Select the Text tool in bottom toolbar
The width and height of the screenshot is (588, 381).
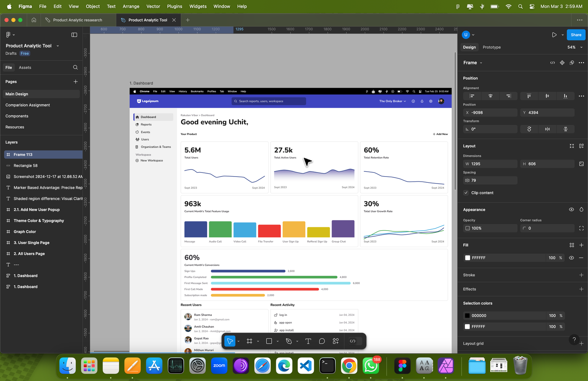(308, 341)
